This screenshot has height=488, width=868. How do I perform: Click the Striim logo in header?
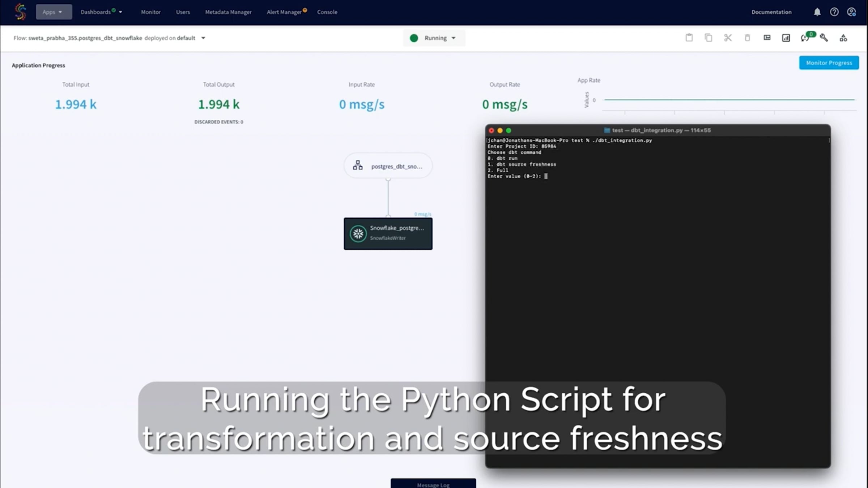tap(21, 12)
